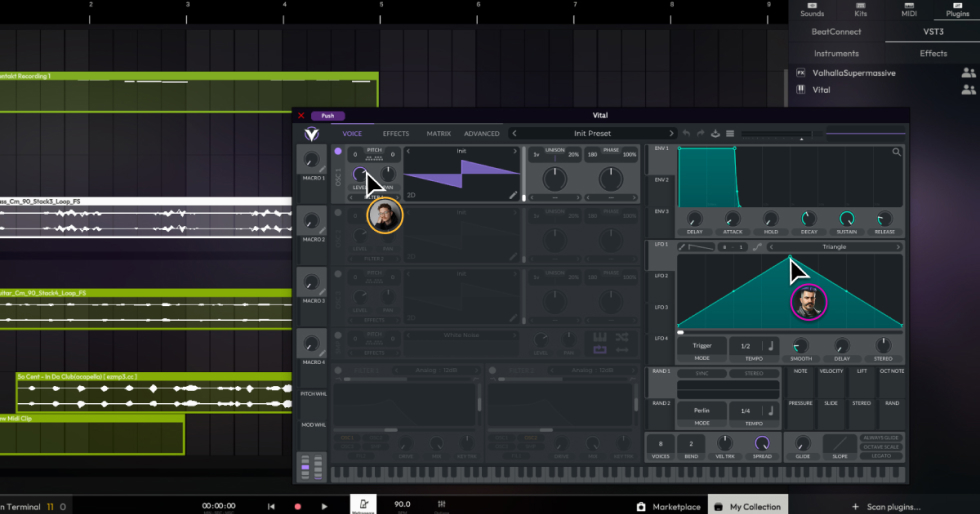This screenshot has width=980, height=514.
Task: Enable oscillator 2 power toggle
Action: click(x=338, y=213)
